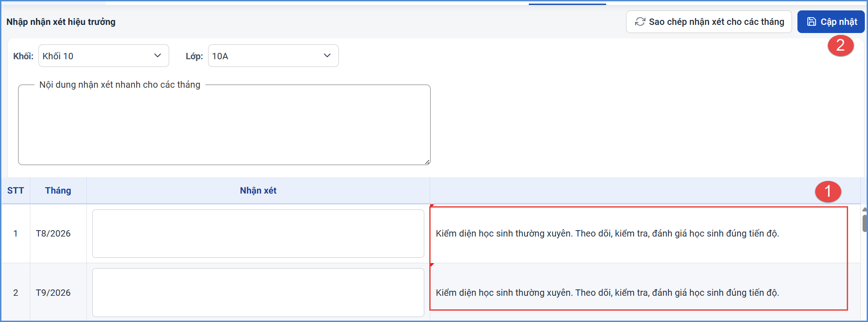
Task: Click STT number 1 cell
Action: pos(15,233)
